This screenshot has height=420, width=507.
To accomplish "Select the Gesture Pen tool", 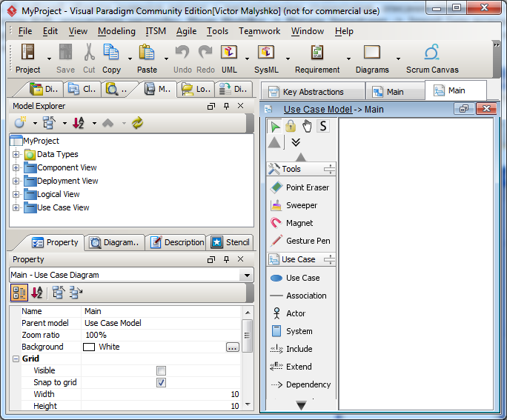I will [x=299, y=241].
